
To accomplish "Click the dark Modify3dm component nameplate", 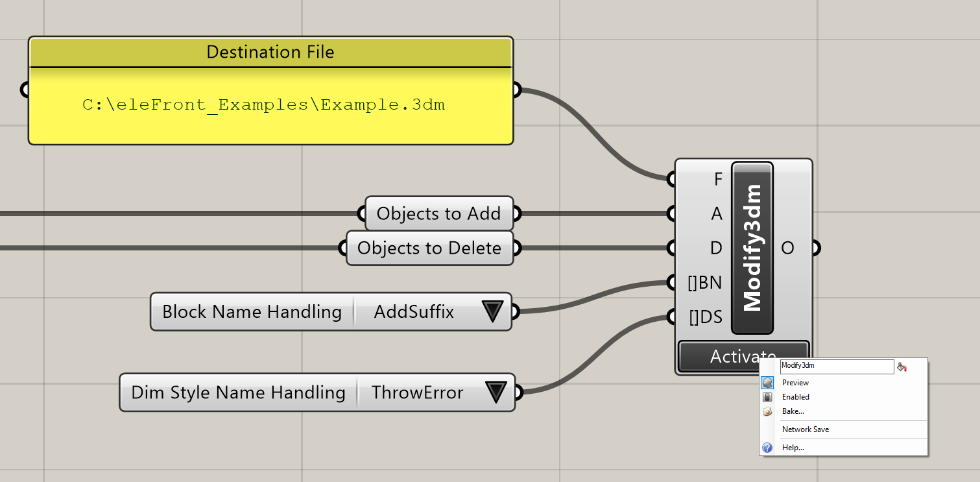I will coord(752,249).
